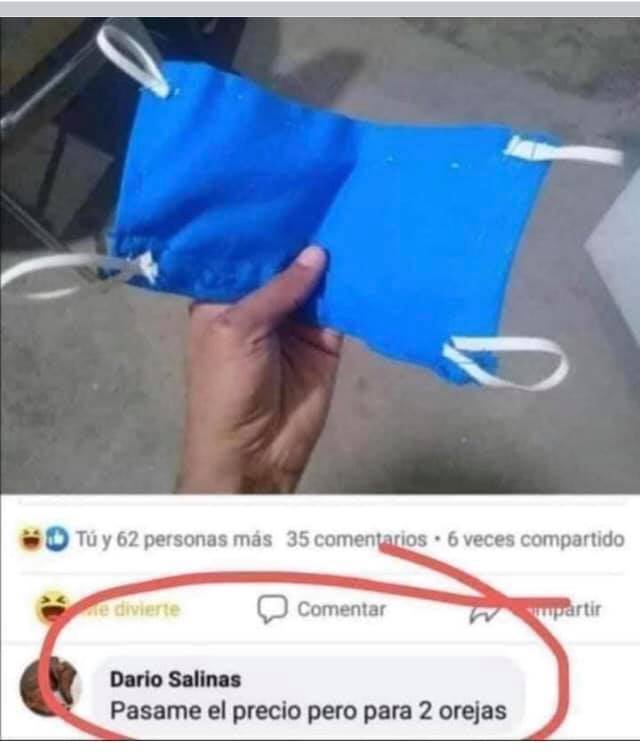Click the blue Like thumbs-up reaction icon

coord(57,539)
